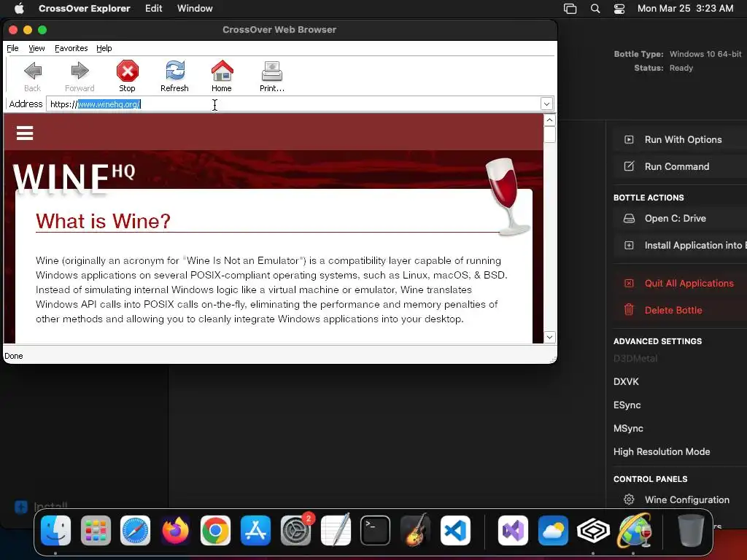Click the WineHQ logo
Screen dimensions: 747x560
[74, 178]
